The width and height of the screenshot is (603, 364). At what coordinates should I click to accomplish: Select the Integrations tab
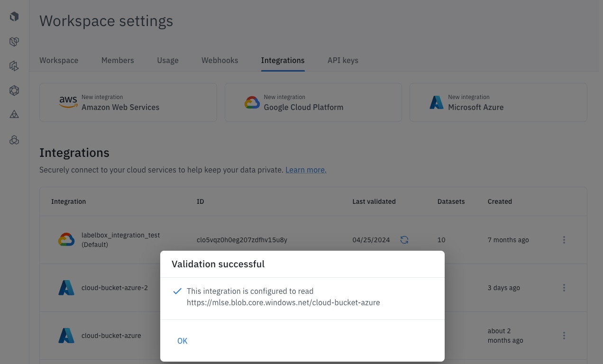[x=283, y=60]
